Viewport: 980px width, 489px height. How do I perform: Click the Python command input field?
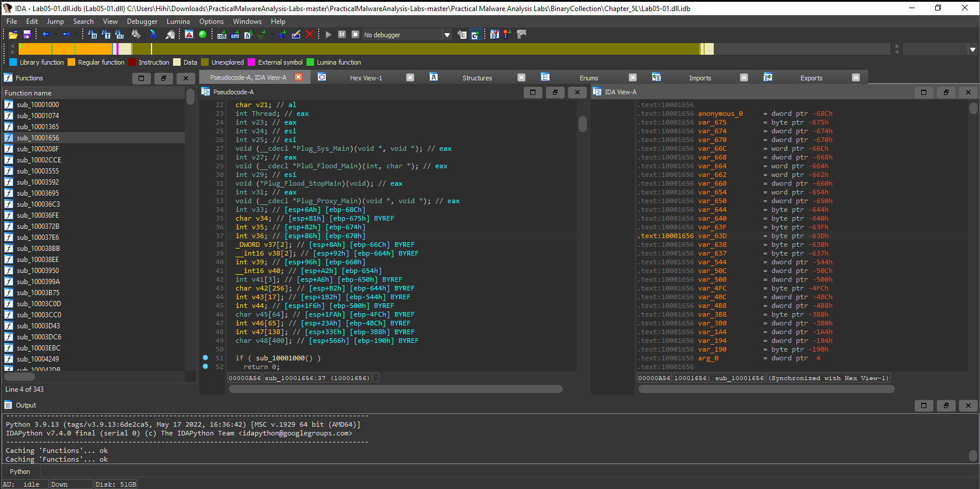501,472
